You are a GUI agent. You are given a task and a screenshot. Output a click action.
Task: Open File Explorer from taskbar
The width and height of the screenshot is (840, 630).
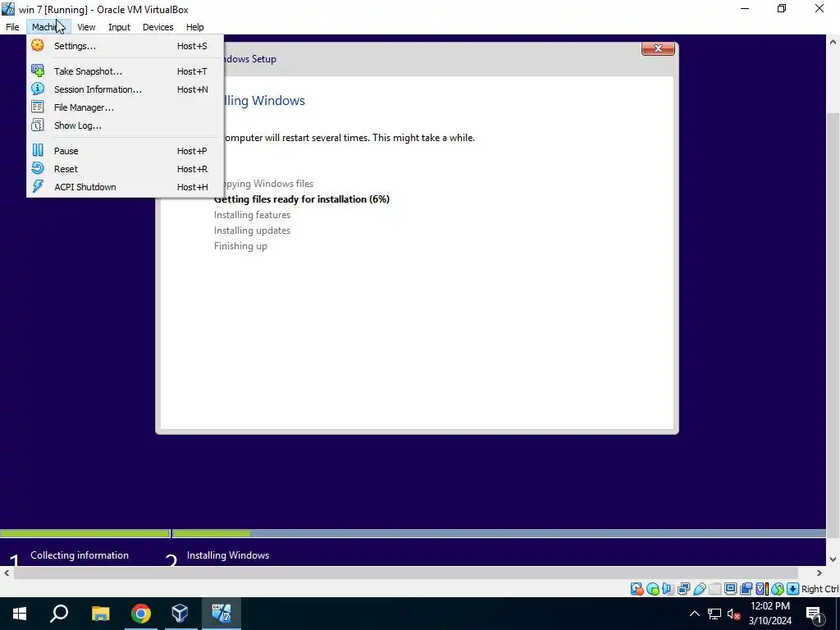100,614
